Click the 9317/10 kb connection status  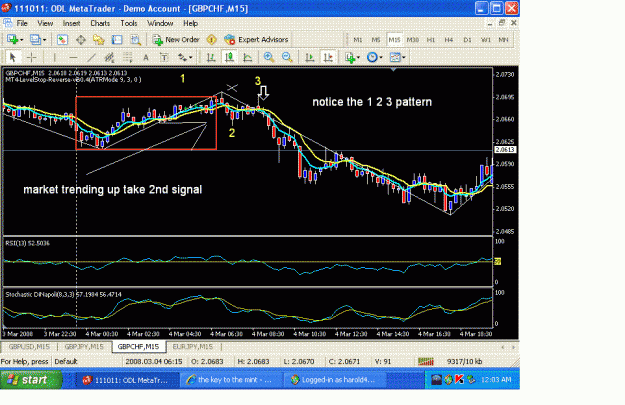coord(465,362)
